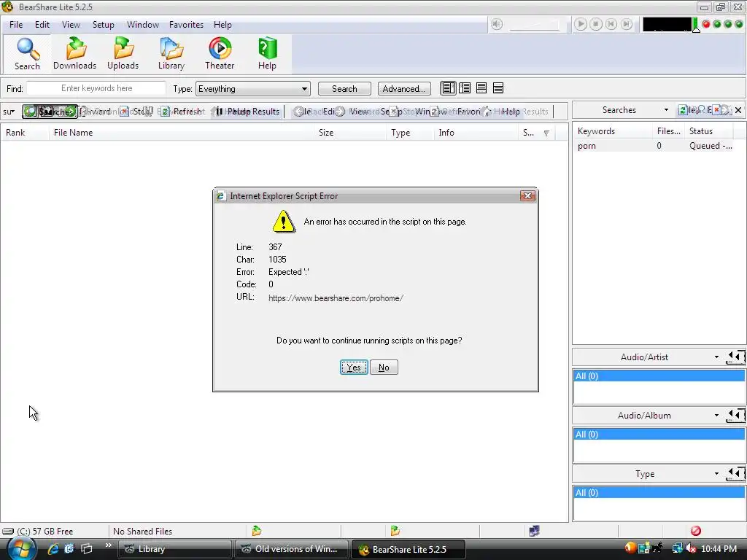Open the View menu
The image size is (747, 560).
pos(71,25)
